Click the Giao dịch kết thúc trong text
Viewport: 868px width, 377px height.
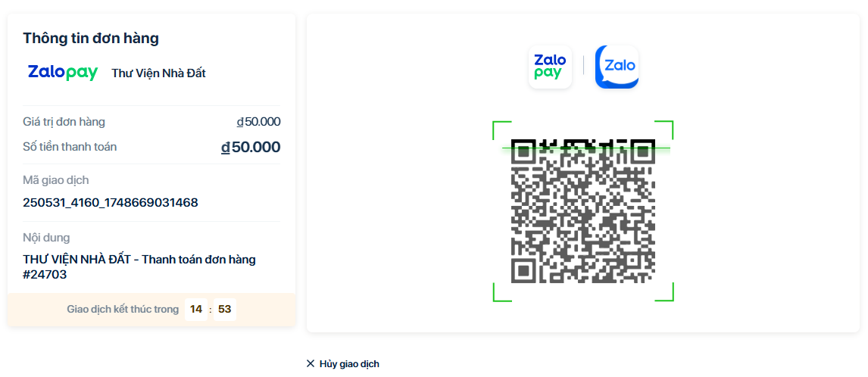[x=123, y=309]
